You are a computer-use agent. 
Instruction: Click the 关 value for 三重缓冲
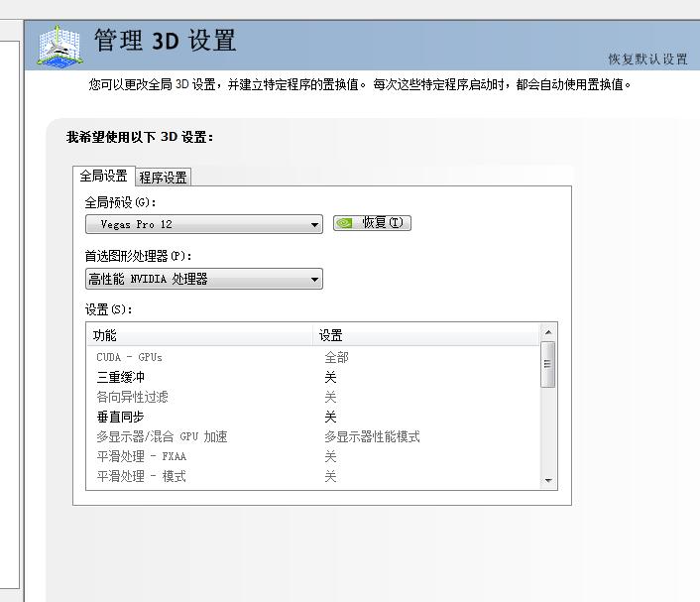pos(330,378)
